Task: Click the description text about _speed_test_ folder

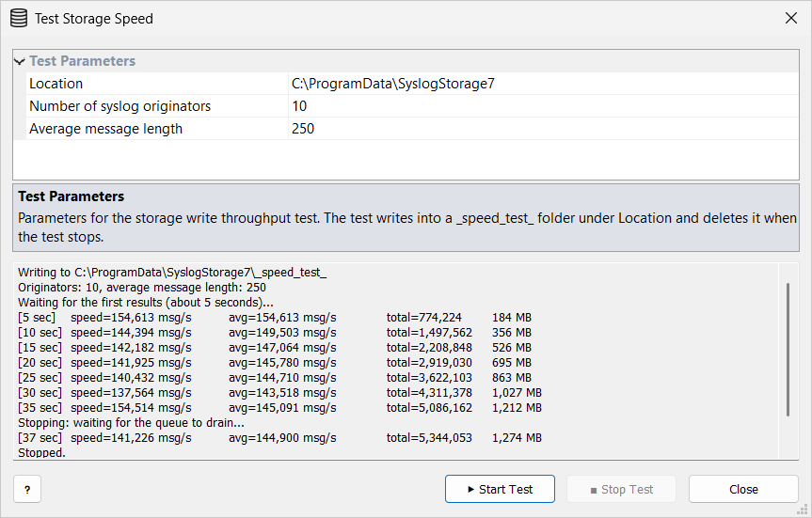Action: point(407,228)
